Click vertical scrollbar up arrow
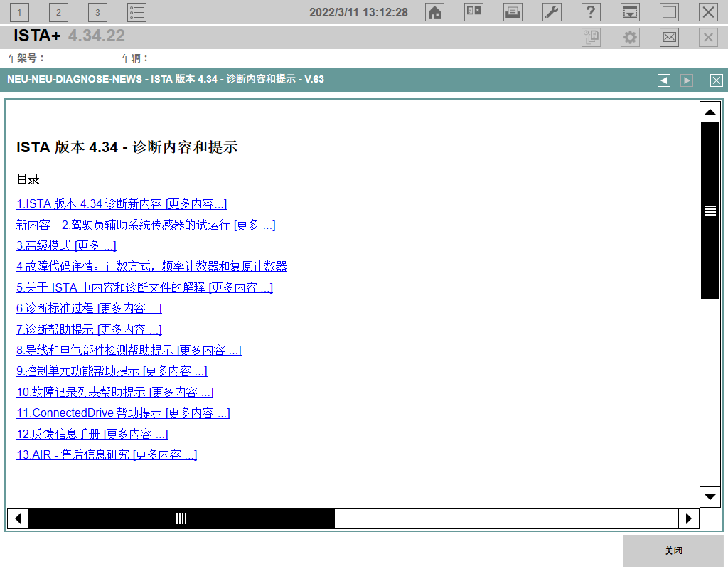Viewport: 728px width, 569px height. pos(710,112)
